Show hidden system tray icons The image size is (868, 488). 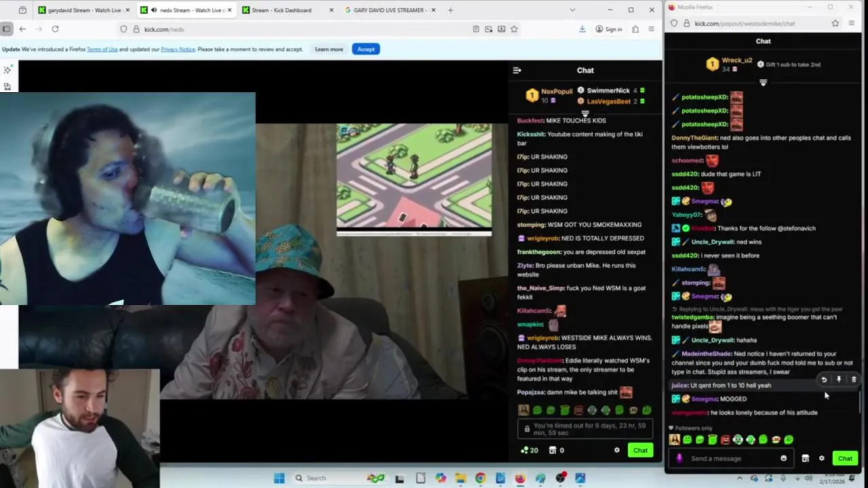pos(739,478)
